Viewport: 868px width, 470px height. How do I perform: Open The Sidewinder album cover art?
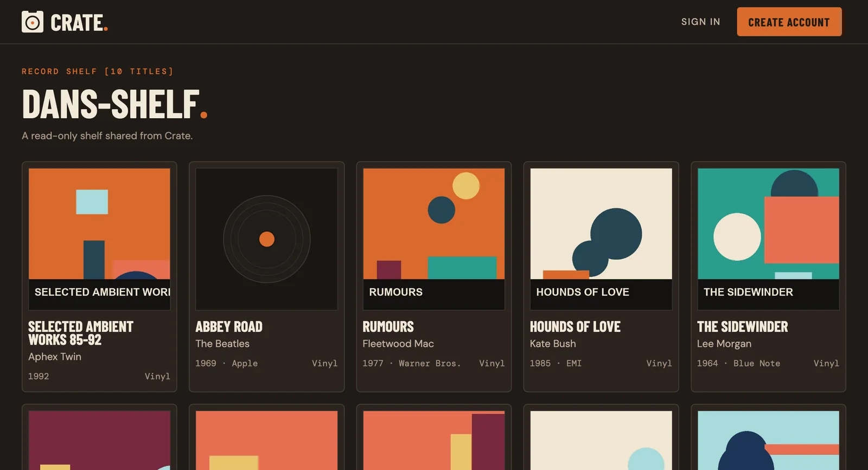(x=768, y=239)
